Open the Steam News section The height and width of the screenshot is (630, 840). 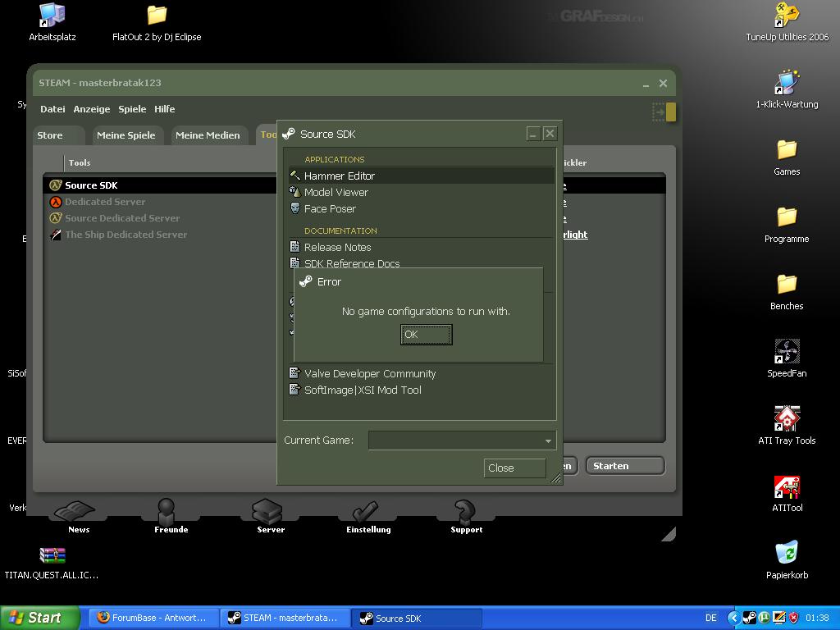76,517
